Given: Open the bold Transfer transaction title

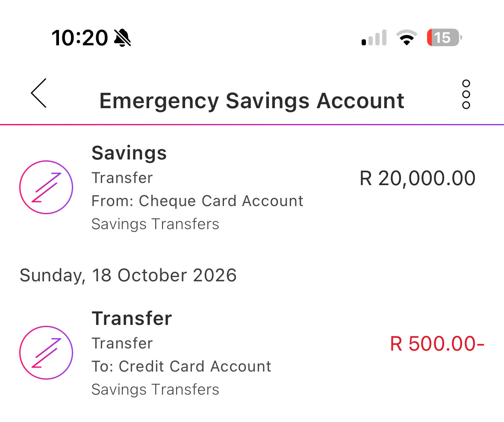Looking at the screenshot, I should click(x=132, y=319).
